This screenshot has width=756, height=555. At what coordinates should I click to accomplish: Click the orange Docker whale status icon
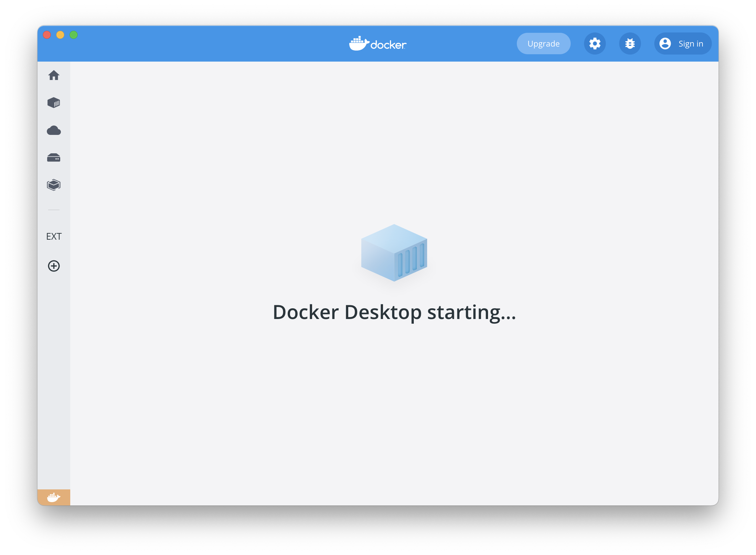coord(54,497)
